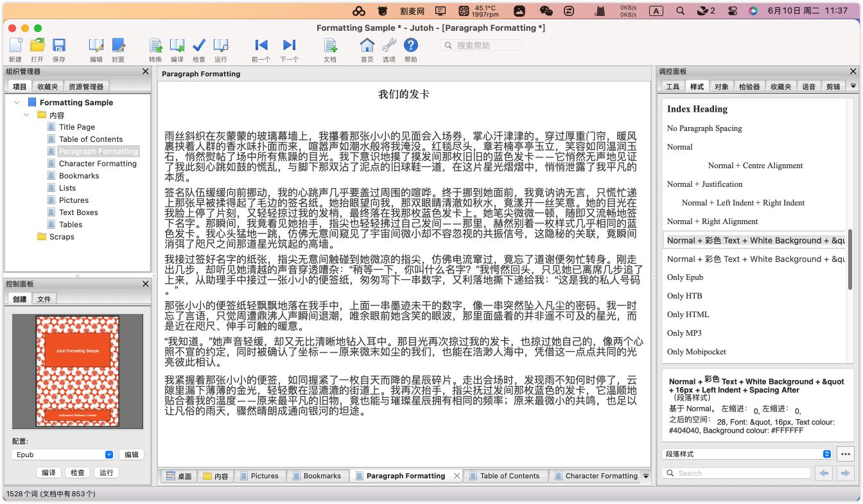The image size is (863, 504).
Task: Go to previous document arrow icon
Action: (261, 46)
